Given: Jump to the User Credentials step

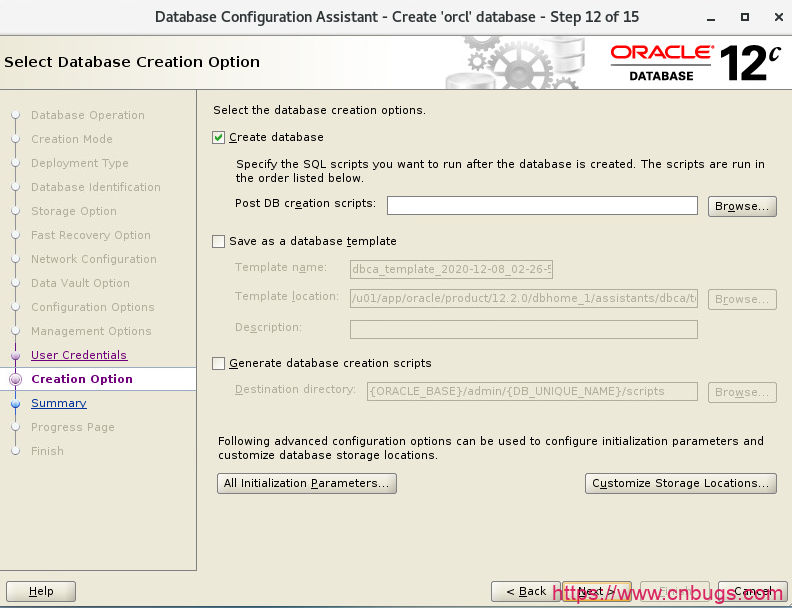Looking at the screenshot, I should [x=79, y=355].
